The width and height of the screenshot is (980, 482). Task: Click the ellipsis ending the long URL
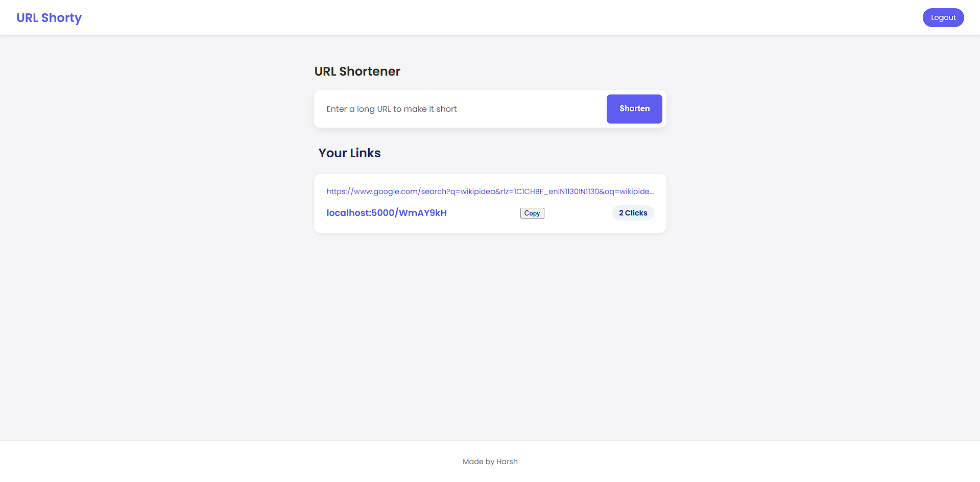651,192
